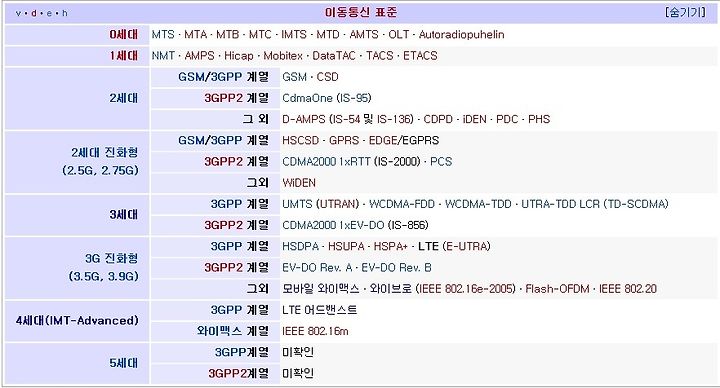Click the EV-DO Rev. A link

pyautogui.click(x=317, y=268)
